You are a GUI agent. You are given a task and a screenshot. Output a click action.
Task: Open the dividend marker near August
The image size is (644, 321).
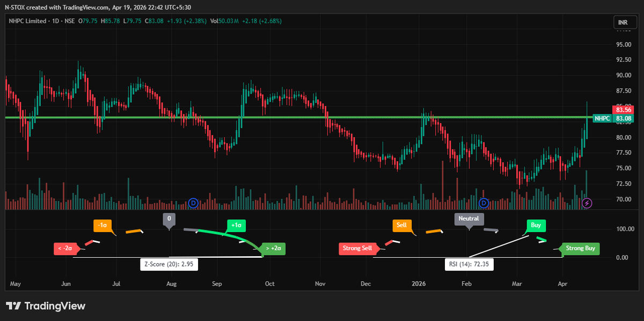(194, 203)
